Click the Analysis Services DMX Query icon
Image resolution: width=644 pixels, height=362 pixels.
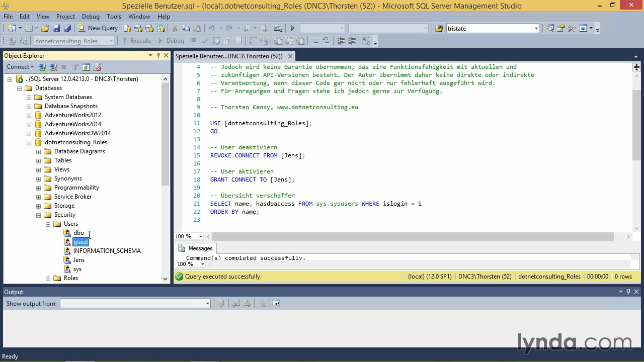point(149,28)
